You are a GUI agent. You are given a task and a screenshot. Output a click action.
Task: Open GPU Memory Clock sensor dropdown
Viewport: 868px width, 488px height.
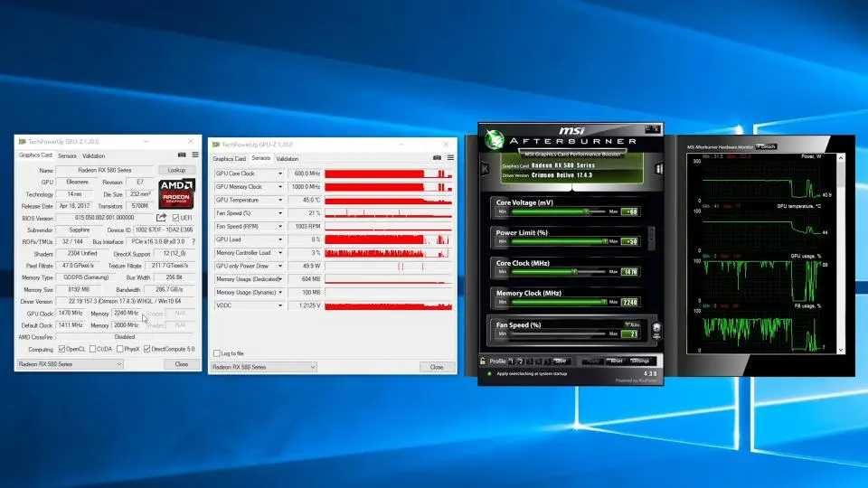point(280,187)
